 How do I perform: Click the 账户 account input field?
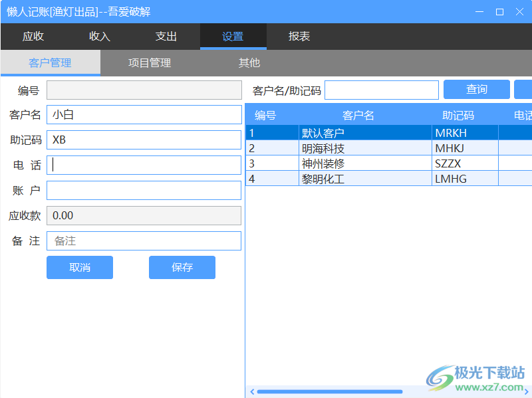tap(144, 190)
